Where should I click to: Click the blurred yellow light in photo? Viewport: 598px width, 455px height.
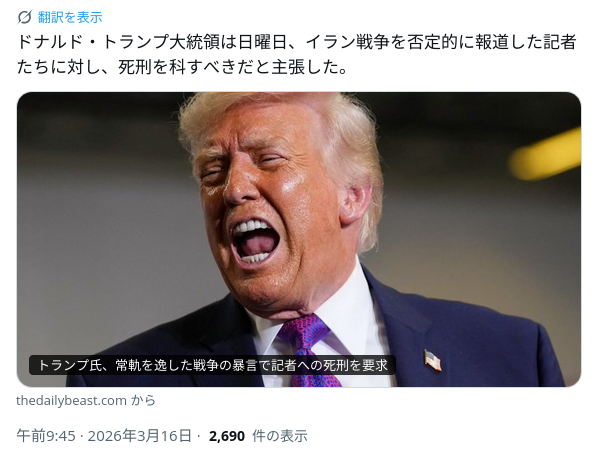coord(545,154)
